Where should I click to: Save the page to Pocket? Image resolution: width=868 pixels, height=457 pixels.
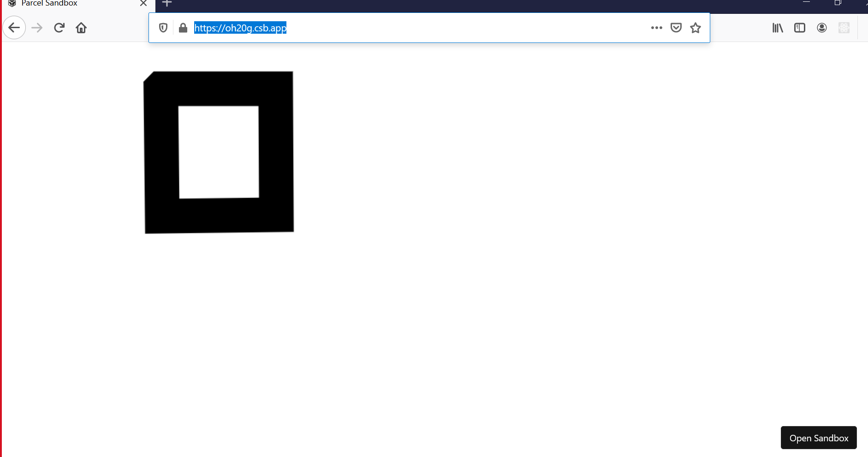click(x=676, y=28)
